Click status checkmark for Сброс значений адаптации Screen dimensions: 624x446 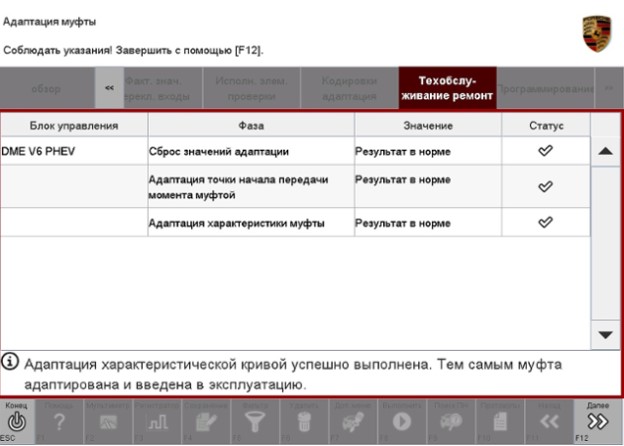click(546, 151)
